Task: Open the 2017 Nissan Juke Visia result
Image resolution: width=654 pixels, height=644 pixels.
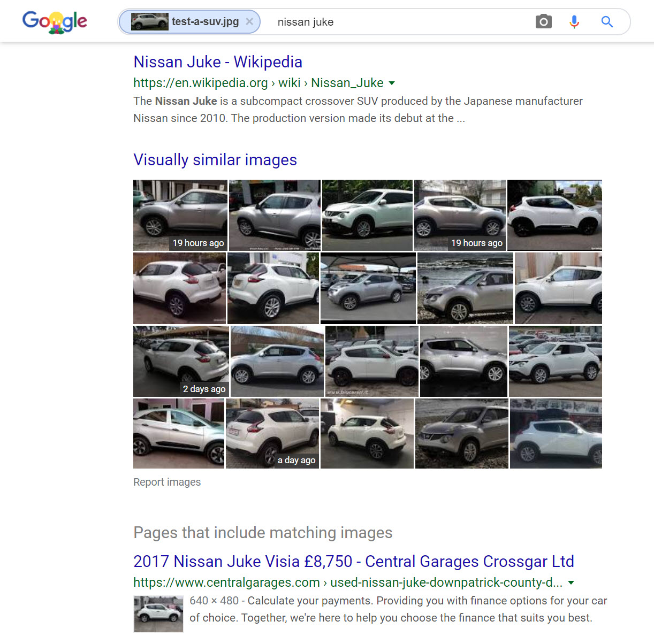Action: [x=354, y=562]
